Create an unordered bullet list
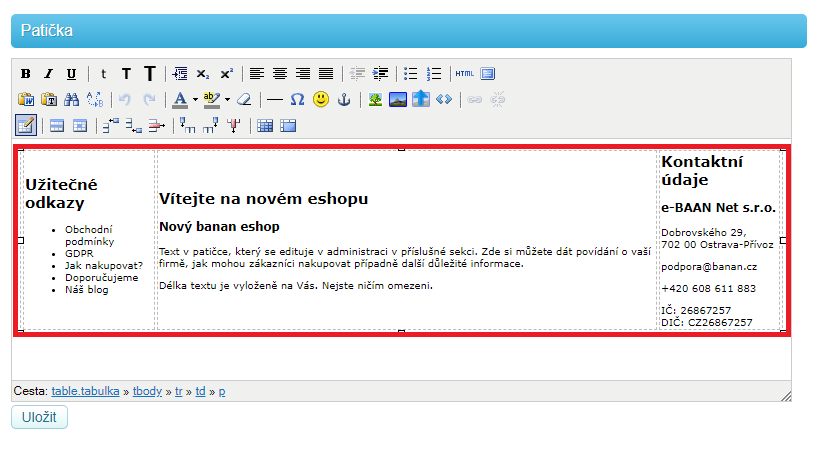This screenshot has height=455, width=833. click(x=410, y=74)
